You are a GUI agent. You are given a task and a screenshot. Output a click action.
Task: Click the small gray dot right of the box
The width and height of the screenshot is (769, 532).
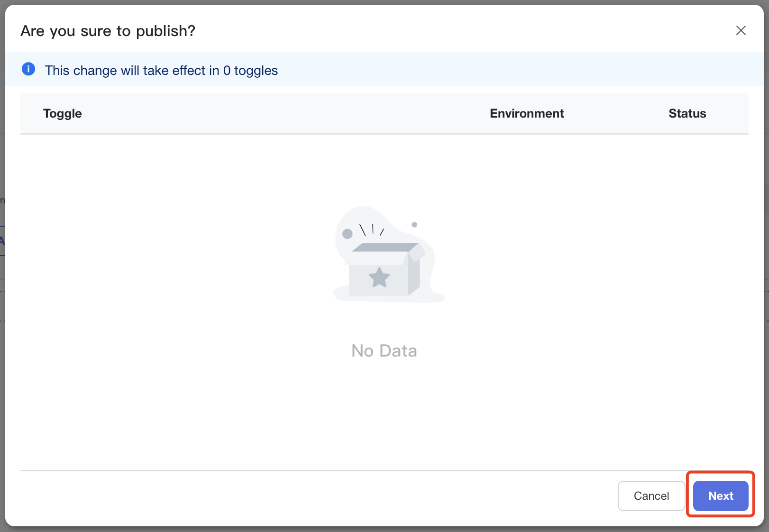pos(414,225)
